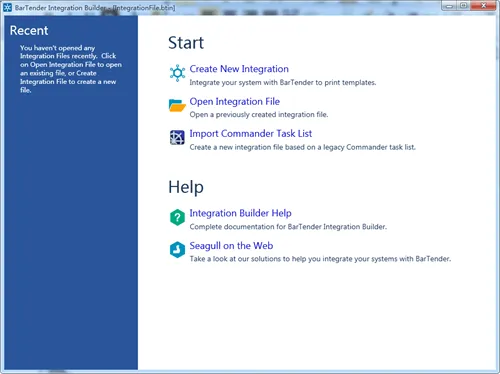Click the Open Integration File folder icon
This screenshot has height=374, width=500.
(x=177, y=105)
